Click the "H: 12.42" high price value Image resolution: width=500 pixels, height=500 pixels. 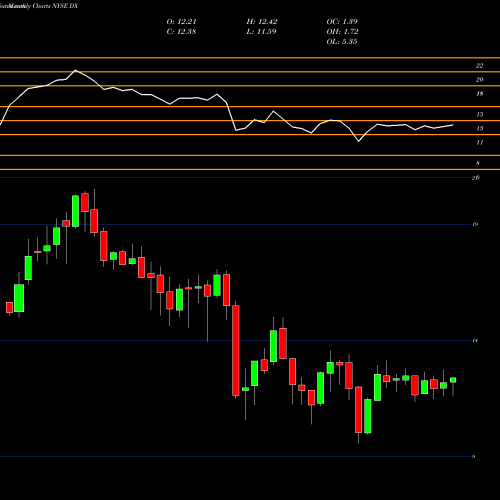coord(262,22)
